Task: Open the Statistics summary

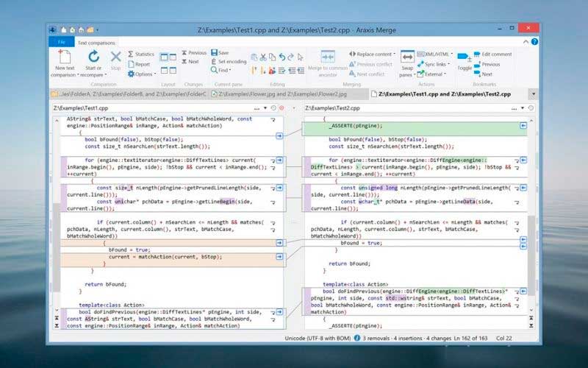Action: [141, 54]
